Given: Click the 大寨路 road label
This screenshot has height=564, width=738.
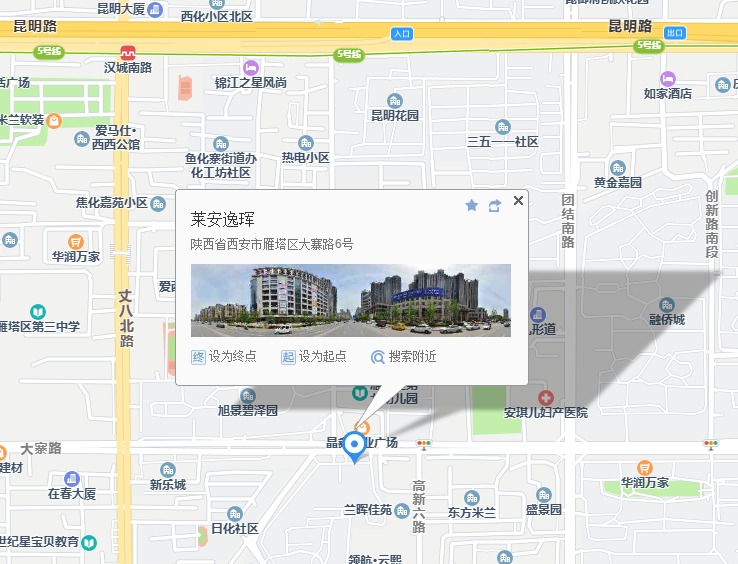Looking at the screenshot, I should click(41, 448).
